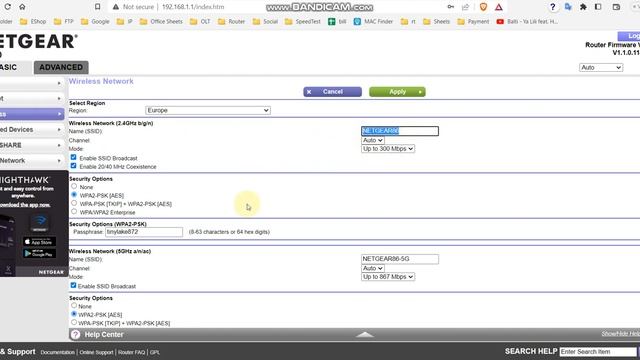
Task: Open the translate extension icon
Action: pyautogui.click(x=568, y=7)
